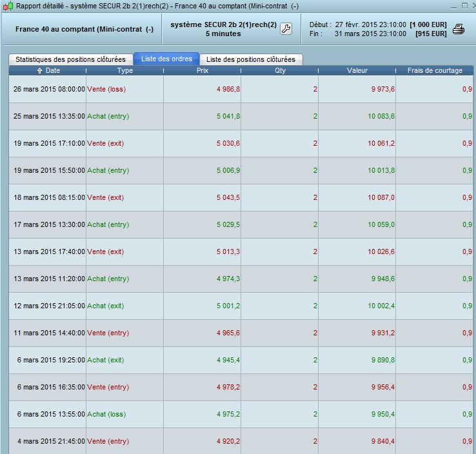
Task: Click the printer icon to print report
Action: pyautogui.click(x=459, y=29)
